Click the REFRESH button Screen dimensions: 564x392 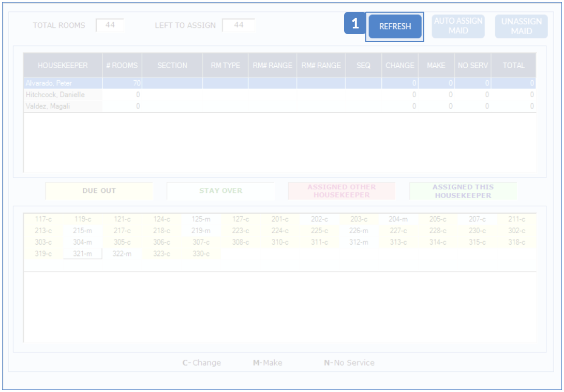[x=395, y=26]
